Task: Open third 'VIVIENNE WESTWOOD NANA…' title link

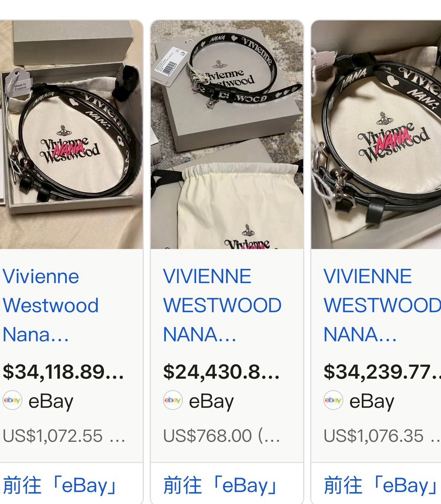Action: coord(382,305)
